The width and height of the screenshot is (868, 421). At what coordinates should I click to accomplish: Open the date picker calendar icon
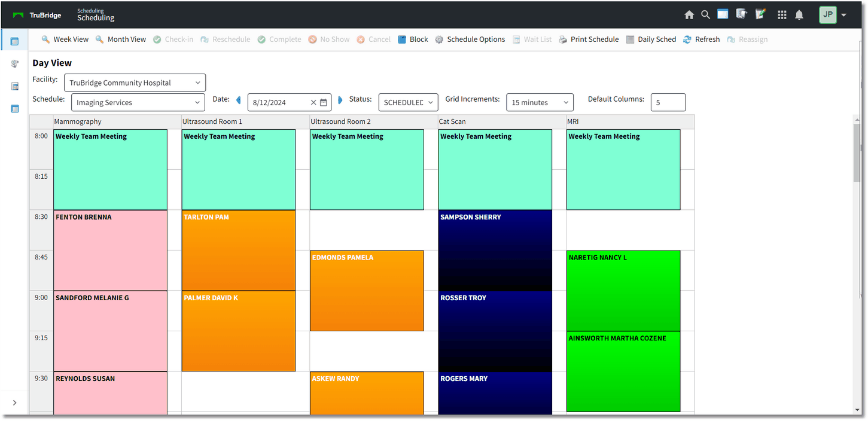coord(324,102)
